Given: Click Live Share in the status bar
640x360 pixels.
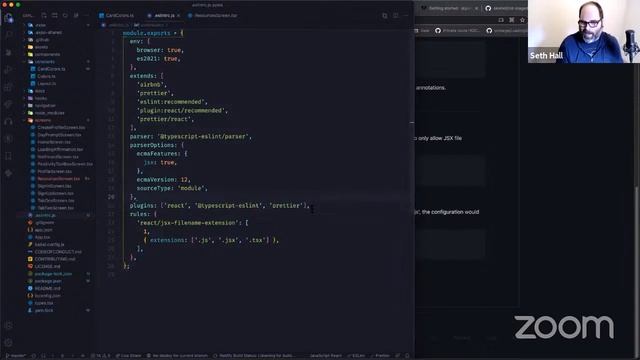Looking at the screenshot, I should click(x=129, y=356).
